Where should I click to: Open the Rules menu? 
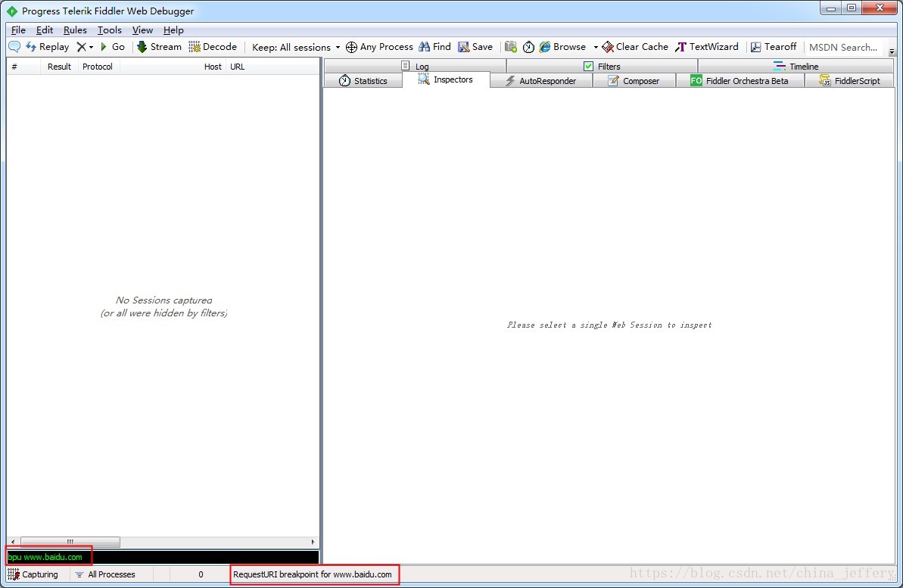(75, 30)
